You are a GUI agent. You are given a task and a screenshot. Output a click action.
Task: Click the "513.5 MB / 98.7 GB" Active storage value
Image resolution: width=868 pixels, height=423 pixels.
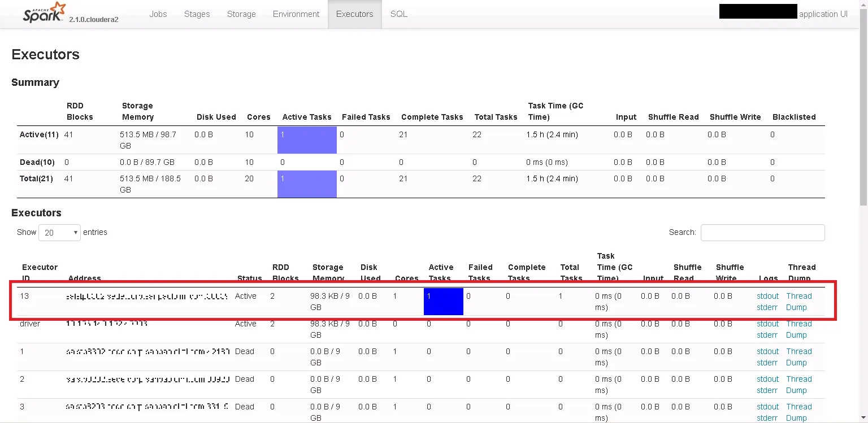click(148, 140)
